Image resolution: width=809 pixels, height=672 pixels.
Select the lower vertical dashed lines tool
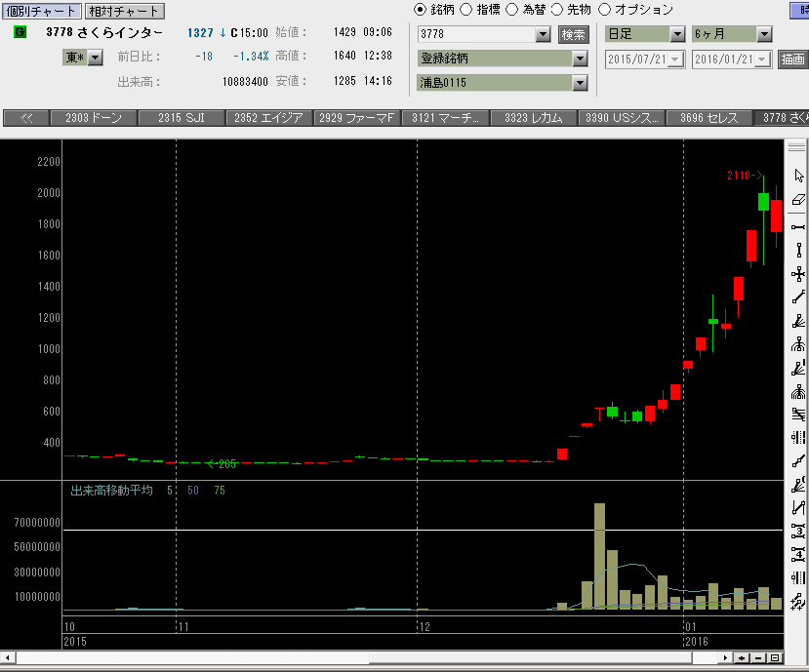click(x=798, y=578)
